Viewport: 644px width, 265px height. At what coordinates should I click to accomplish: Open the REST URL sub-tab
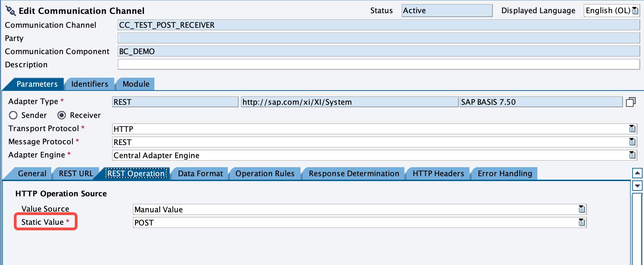[75, 173]
